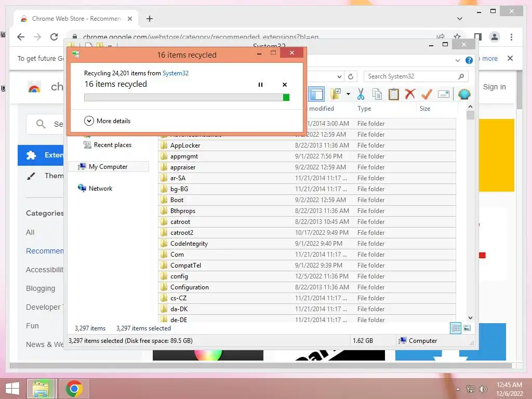Open File Explorer from taskbar
532x399 pixels.
coord(41,389)
